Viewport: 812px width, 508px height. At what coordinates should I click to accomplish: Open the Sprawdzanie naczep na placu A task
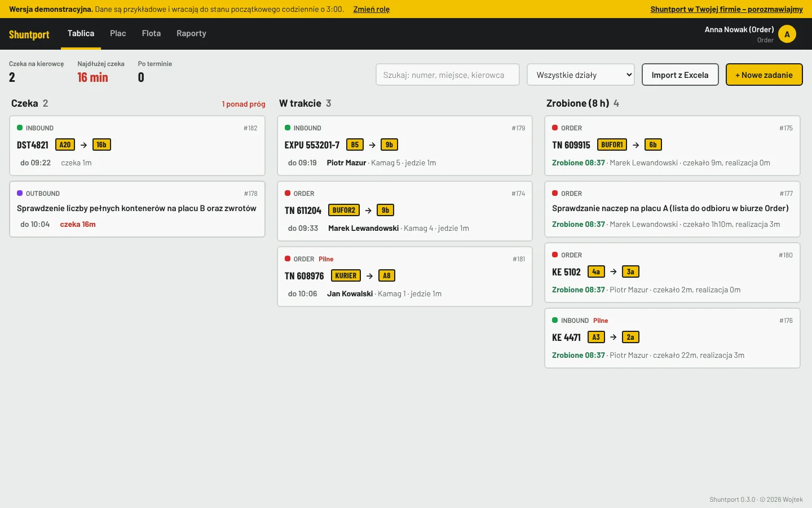[672, 209]
